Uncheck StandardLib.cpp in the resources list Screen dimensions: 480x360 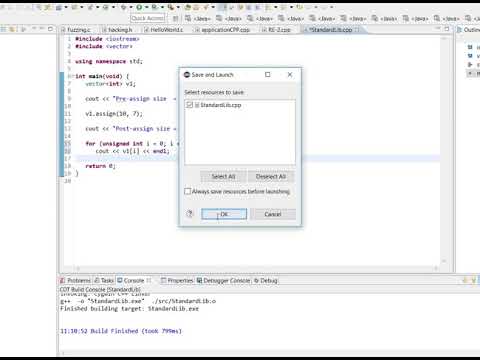[x=189, y=105]
